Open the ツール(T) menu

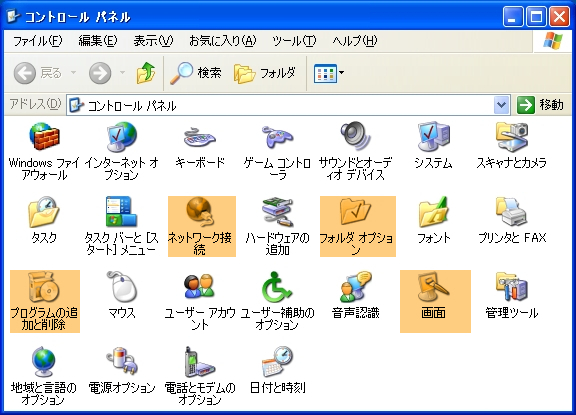tap(294, 41)
